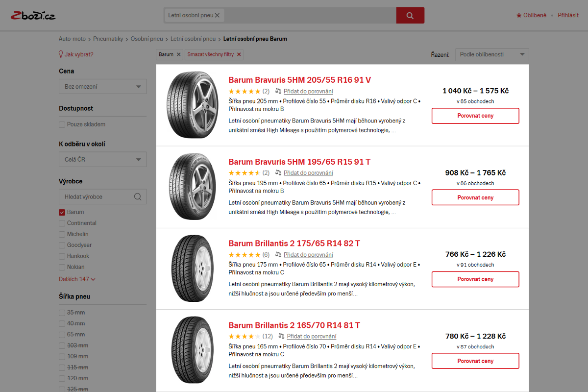Screen dimensions: 588x392
Task: Click compare scales icon for Brillantis 165/70 R14
Action: (x=282, y=336)
